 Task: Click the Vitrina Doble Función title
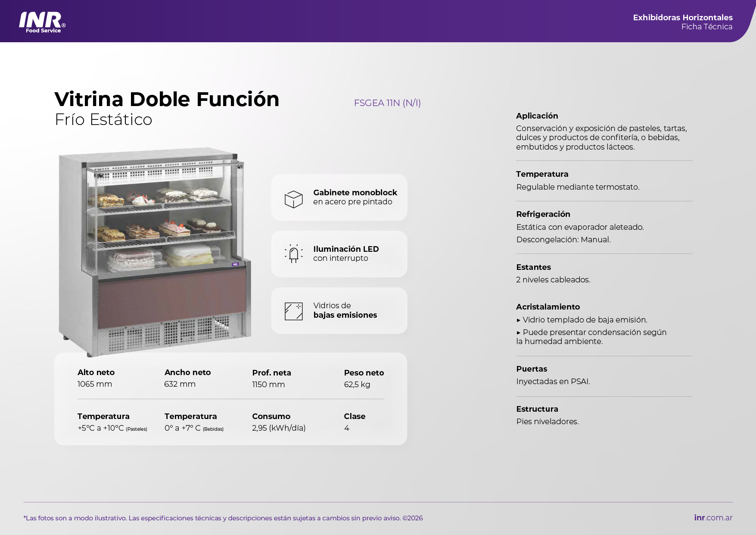point(167,100)
